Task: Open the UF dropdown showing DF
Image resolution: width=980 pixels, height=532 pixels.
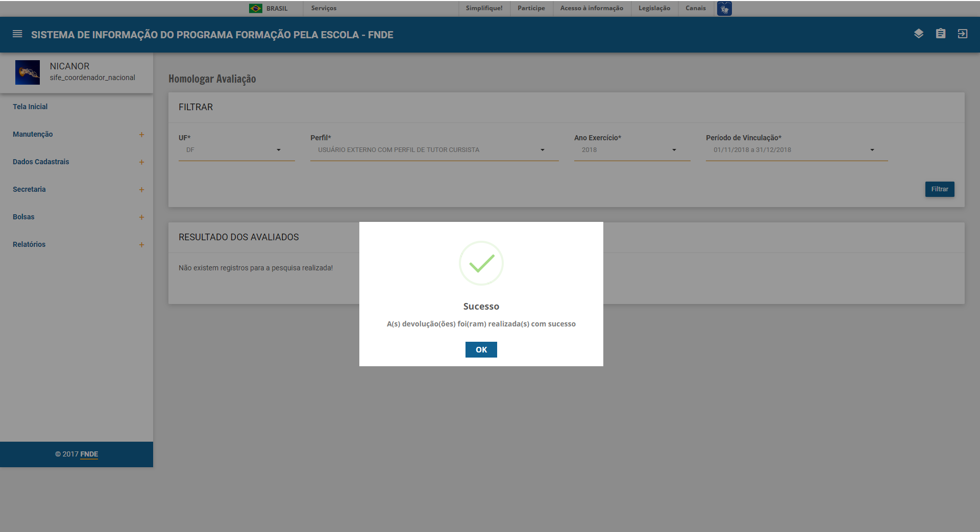Action: (237, 150)
